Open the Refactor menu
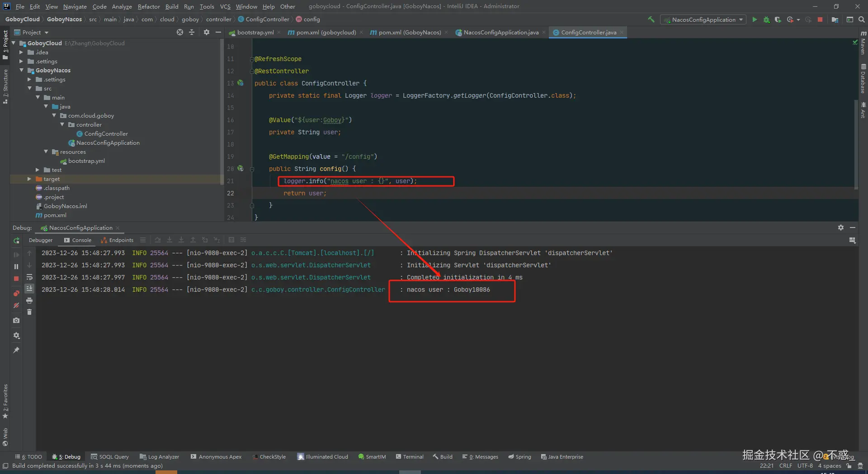Image resolution: width=868 pixels, height=474 pixels. (x=148, y=6)
